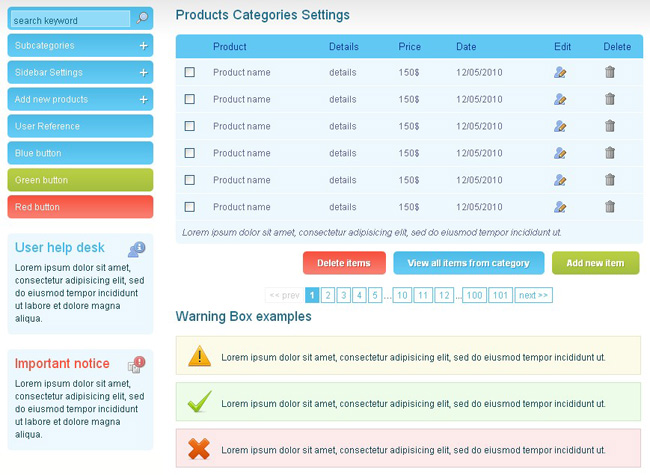Click trash icon in first product row
Image resolution: width=650 pixels, height=475 pixels.
pos(610,72)
